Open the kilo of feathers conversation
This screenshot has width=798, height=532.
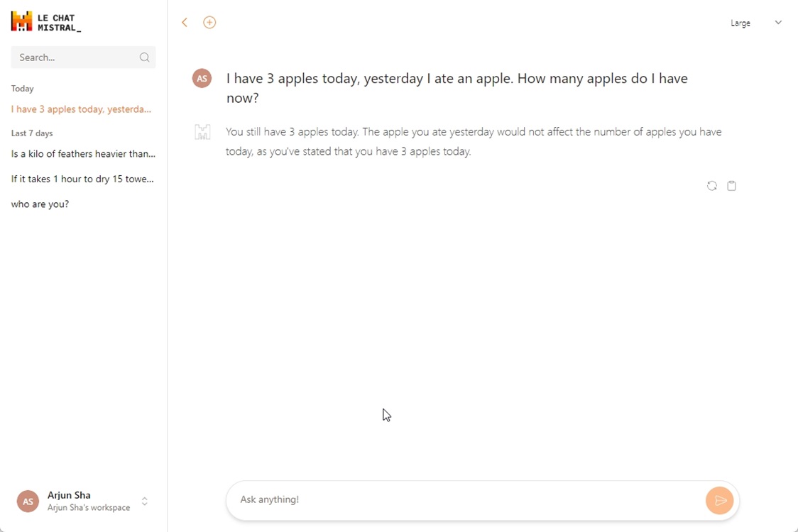[84, 154]
